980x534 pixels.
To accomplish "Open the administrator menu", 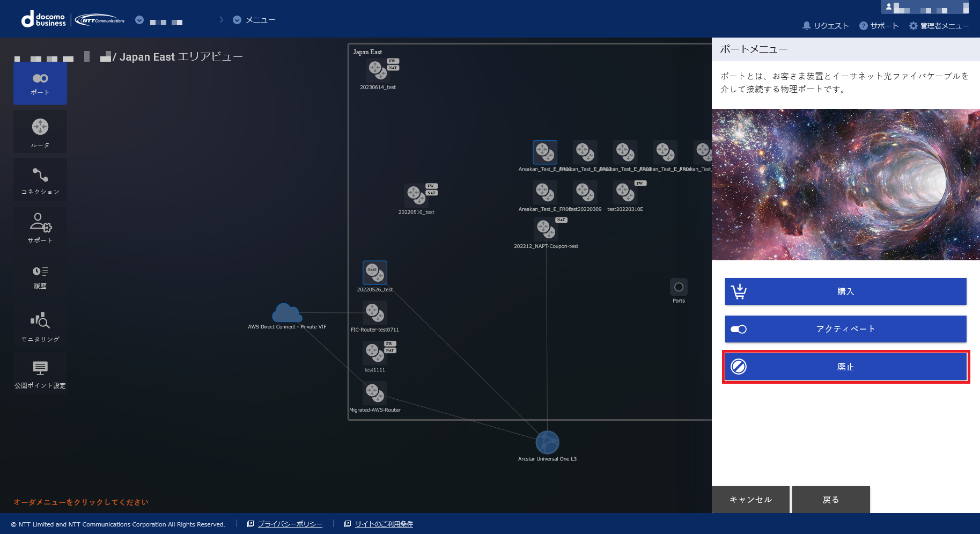I will pyautogui.click(x=939, y=26).
